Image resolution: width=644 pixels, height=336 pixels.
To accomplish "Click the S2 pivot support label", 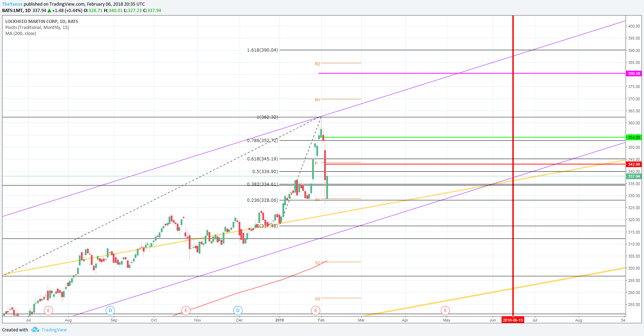I will click(317, 263).
